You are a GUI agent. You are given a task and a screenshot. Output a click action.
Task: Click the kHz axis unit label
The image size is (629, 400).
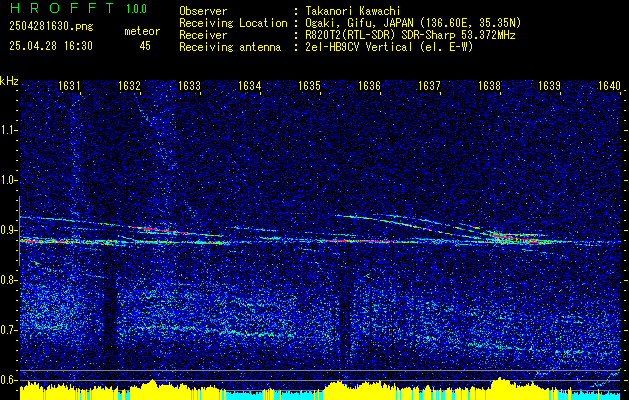[9, 81]
